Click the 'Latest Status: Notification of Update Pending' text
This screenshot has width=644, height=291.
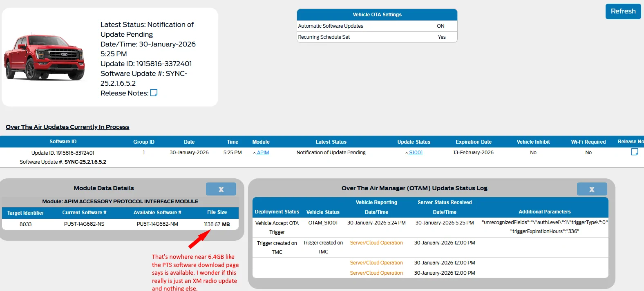point(147,29)
